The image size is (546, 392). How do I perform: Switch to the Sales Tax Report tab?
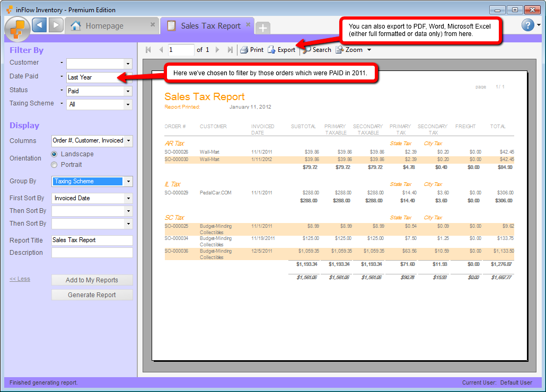[207, 26]
